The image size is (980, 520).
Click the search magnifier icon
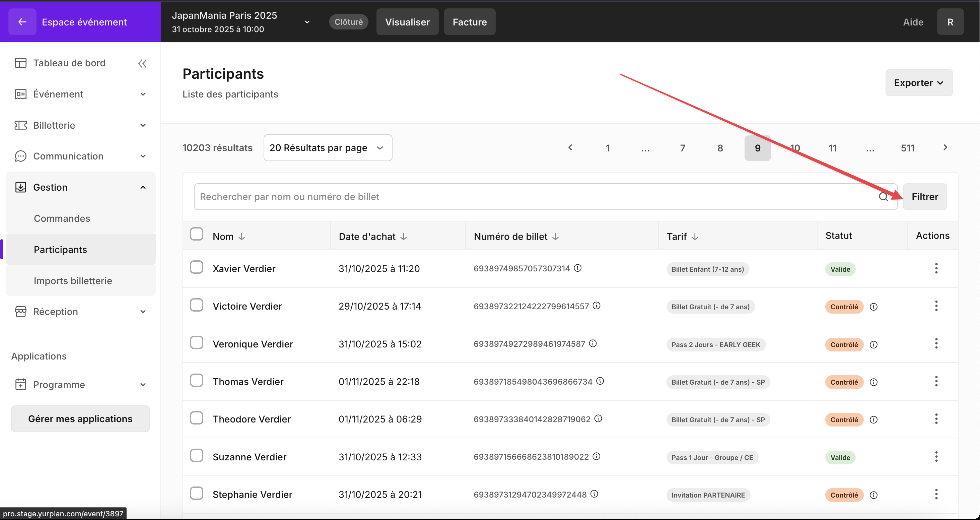point(883,197)
